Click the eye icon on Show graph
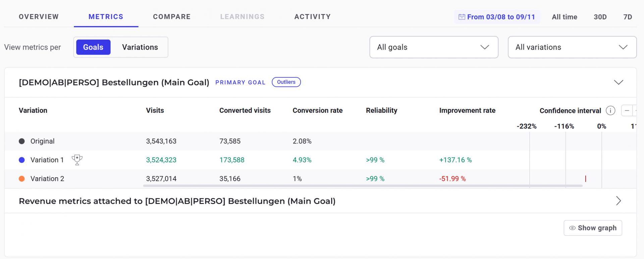The image size is (644, 259). pos(572,228)
